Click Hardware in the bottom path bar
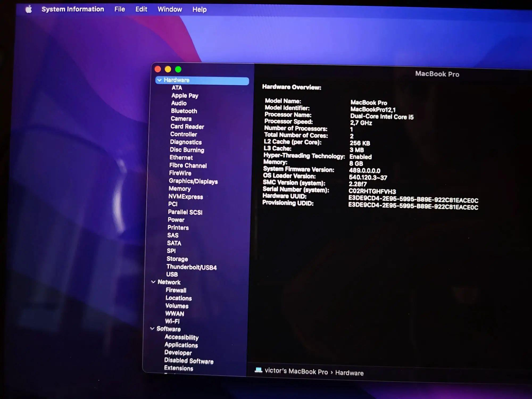This screenshot has height=399, width=532. (349, 373)
